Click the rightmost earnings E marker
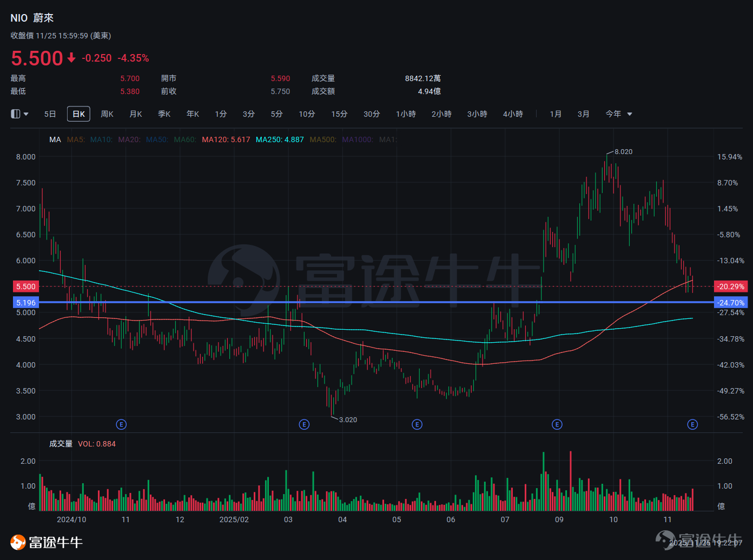Image resolution: width=753 pixels, height=560 pixels. 692,424
